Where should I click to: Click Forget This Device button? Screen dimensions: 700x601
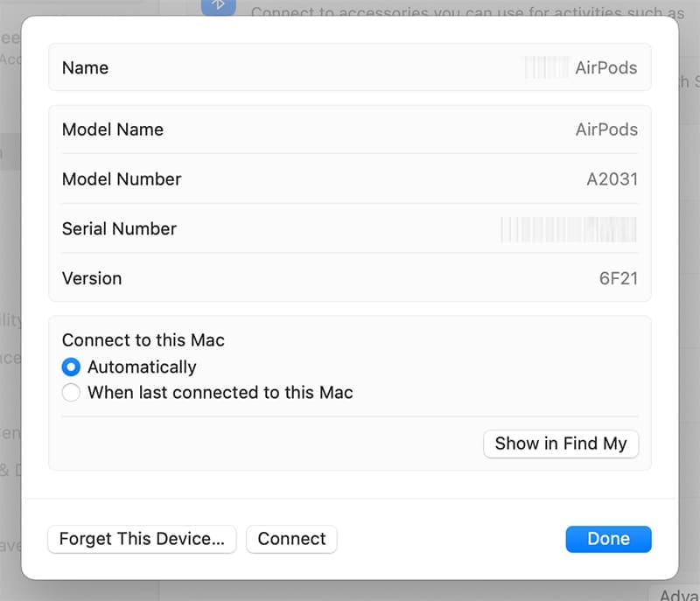pyautogui.click(x=142, y=539)
